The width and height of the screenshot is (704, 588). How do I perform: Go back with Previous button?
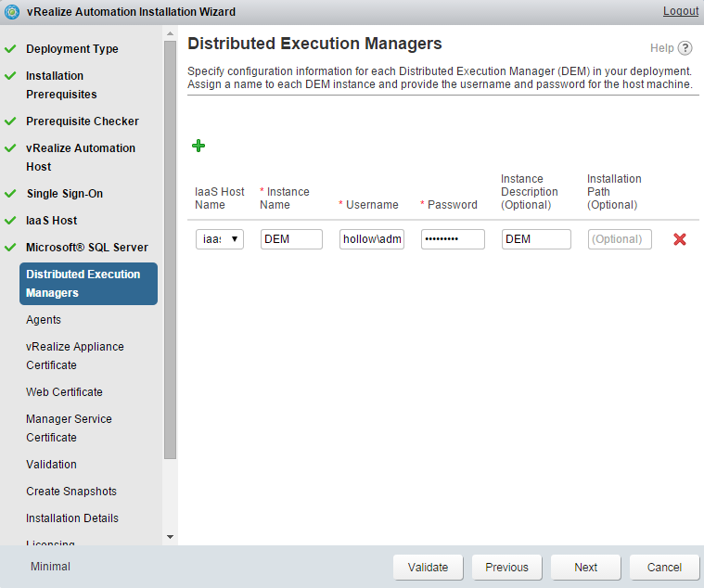[x=506, y=568]
